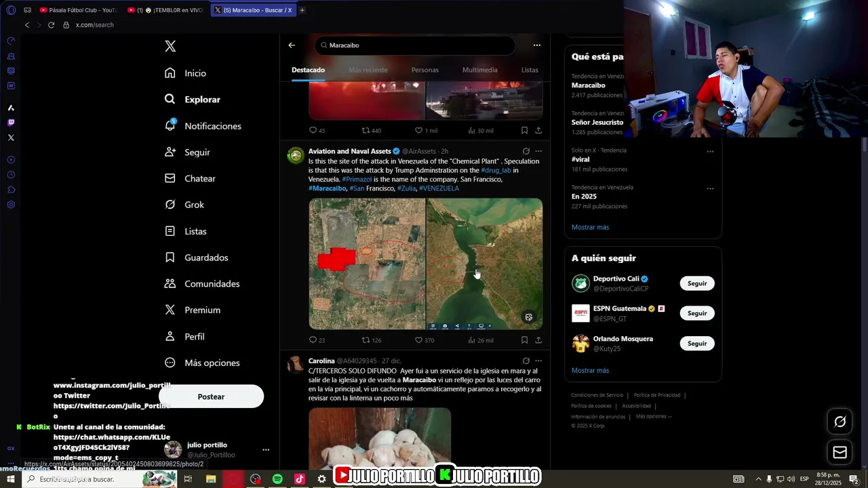Open Aviation and Naval Assets profile avatar
This screenshot has height=488, width=868.
click(x=296, y=155)
